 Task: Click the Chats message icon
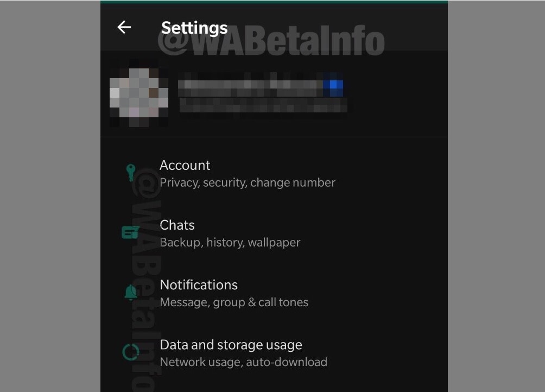[x=130, y=232]
